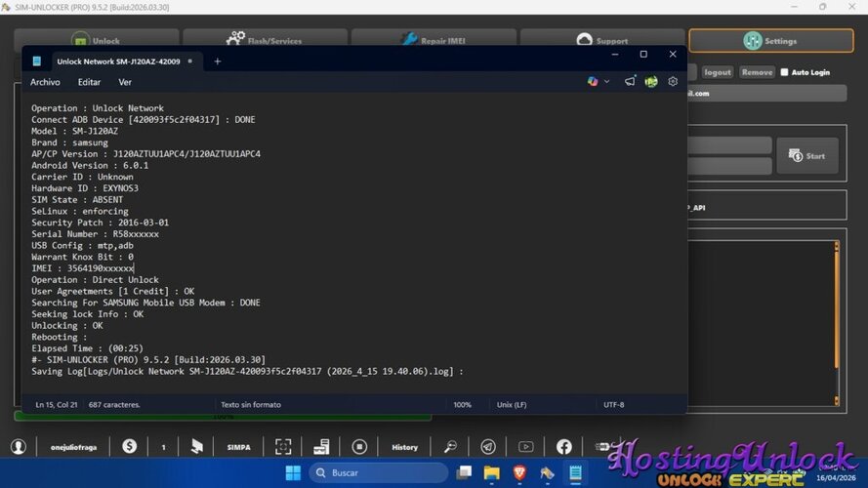Click the 100% zoom level in status bar
The width and height of the screenshot is (868, 488).
pyautogui.click(x=462, y=405)
